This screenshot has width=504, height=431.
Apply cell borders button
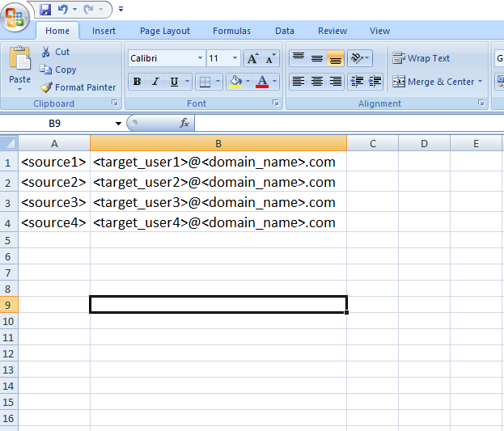click(205, 82)
